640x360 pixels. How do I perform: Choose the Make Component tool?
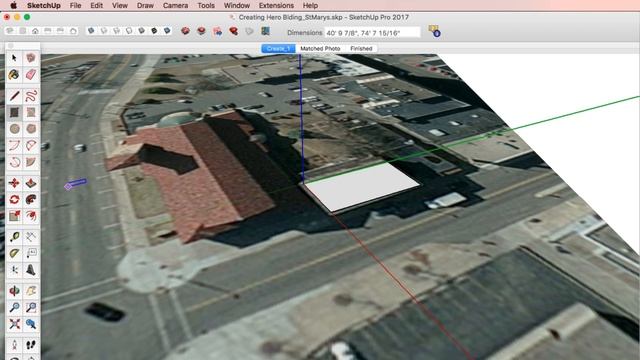point(31,58)
